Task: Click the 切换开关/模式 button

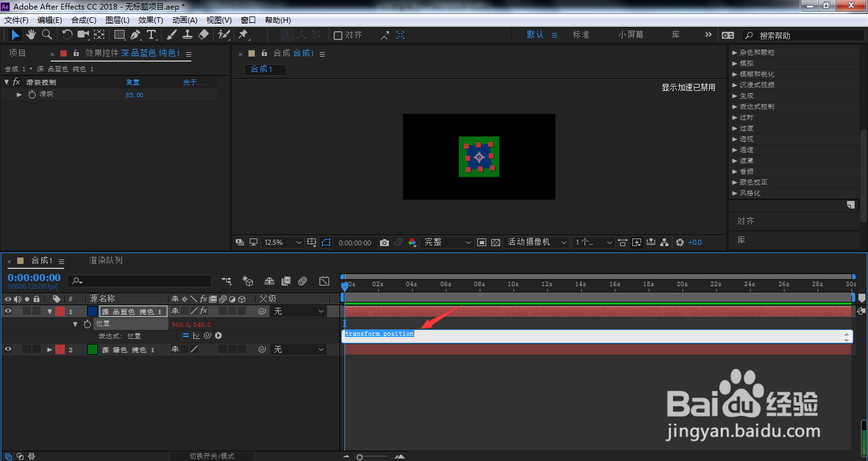Action: (212, 456)
